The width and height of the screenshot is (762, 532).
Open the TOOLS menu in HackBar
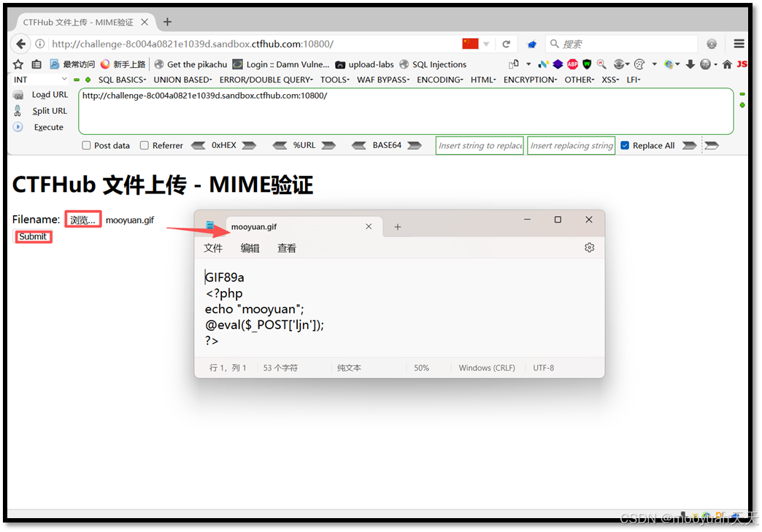click(x=335, y=80)
